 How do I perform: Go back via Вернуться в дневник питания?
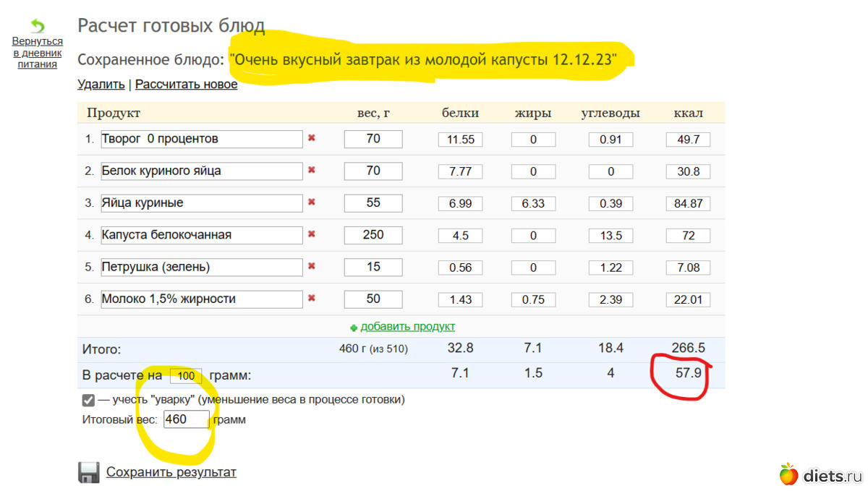click(38, 53)
